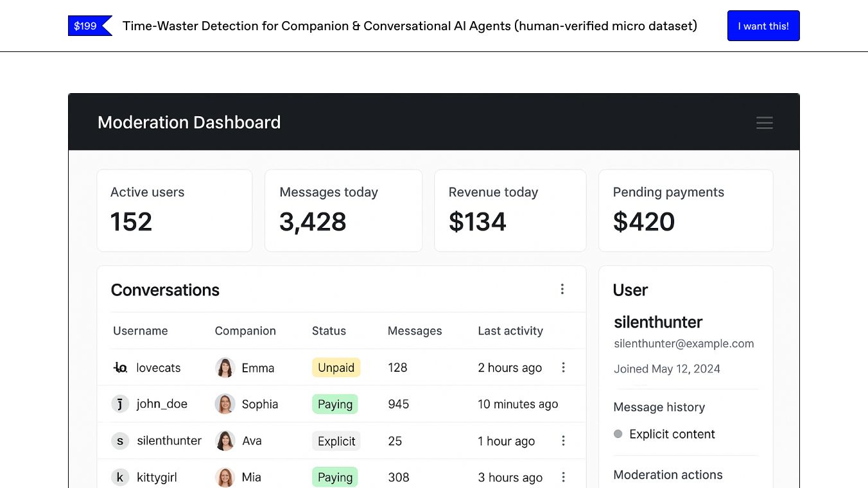Click the john_doe user avatar icon

tap(120, 404)
